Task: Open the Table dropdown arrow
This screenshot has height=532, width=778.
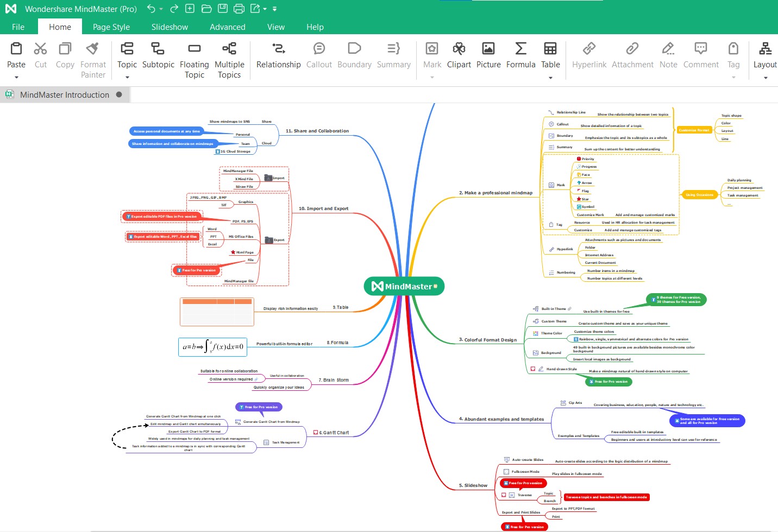Action: (x=550, y=78)
